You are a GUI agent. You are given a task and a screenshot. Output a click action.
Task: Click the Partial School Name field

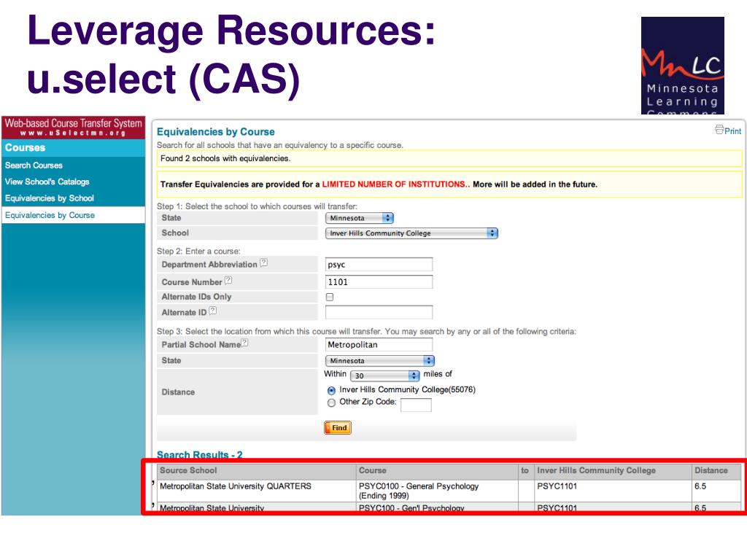(379, 344)
